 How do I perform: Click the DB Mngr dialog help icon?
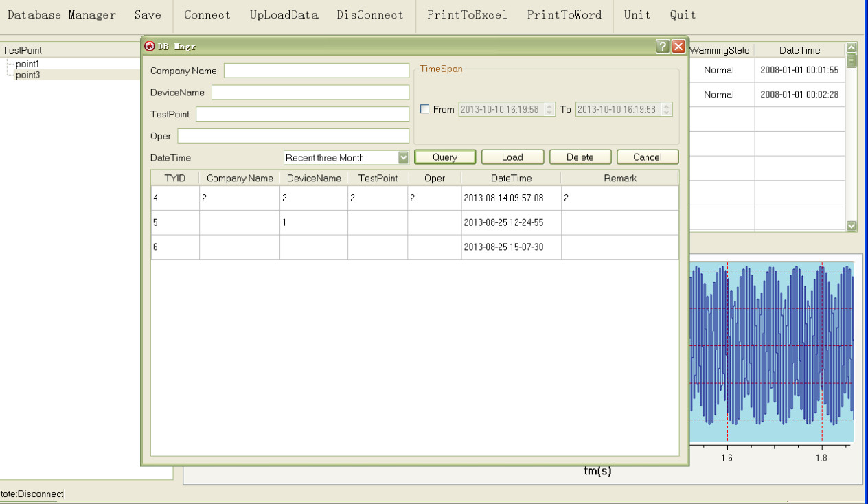pyautogui.click(x=663, y=46)
